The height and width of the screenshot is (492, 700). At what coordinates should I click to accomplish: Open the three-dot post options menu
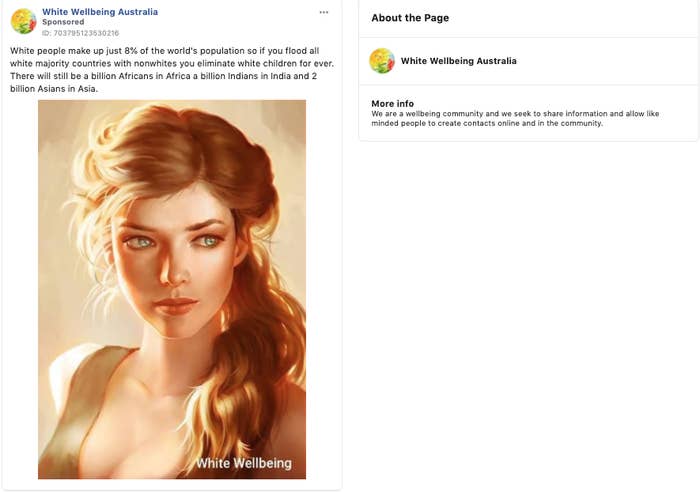(x=324, y=13)
